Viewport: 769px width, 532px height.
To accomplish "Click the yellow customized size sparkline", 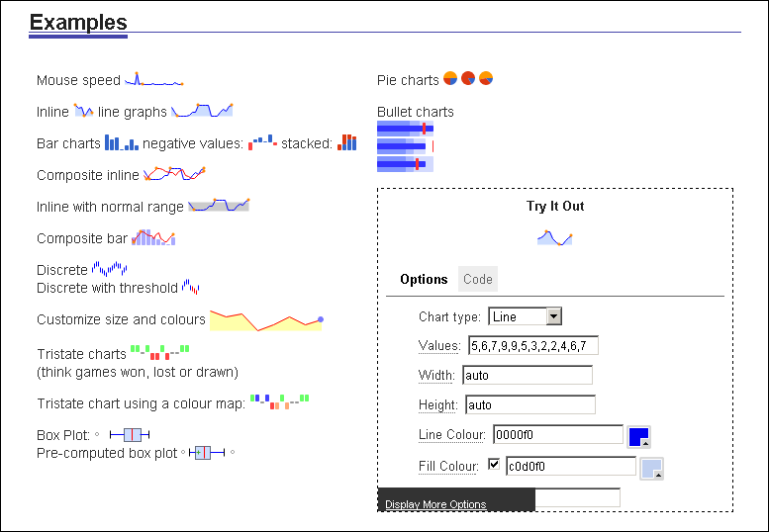I will click(x=266, y=320).
